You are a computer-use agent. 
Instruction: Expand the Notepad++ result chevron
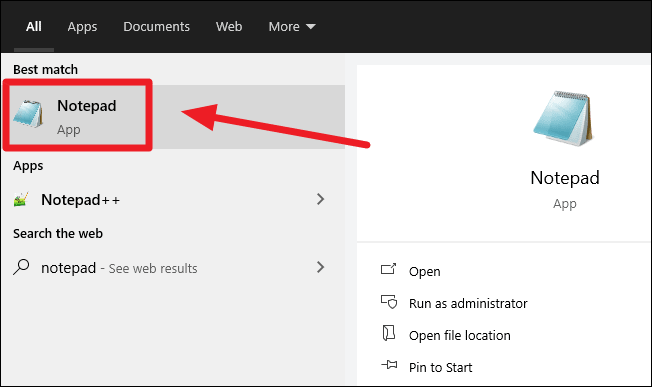320,199
